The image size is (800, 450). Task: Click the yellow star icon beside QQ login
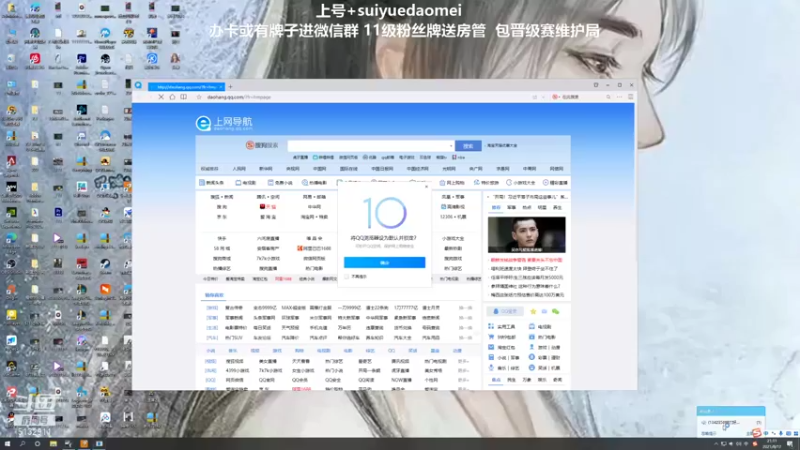click(533, 311)
